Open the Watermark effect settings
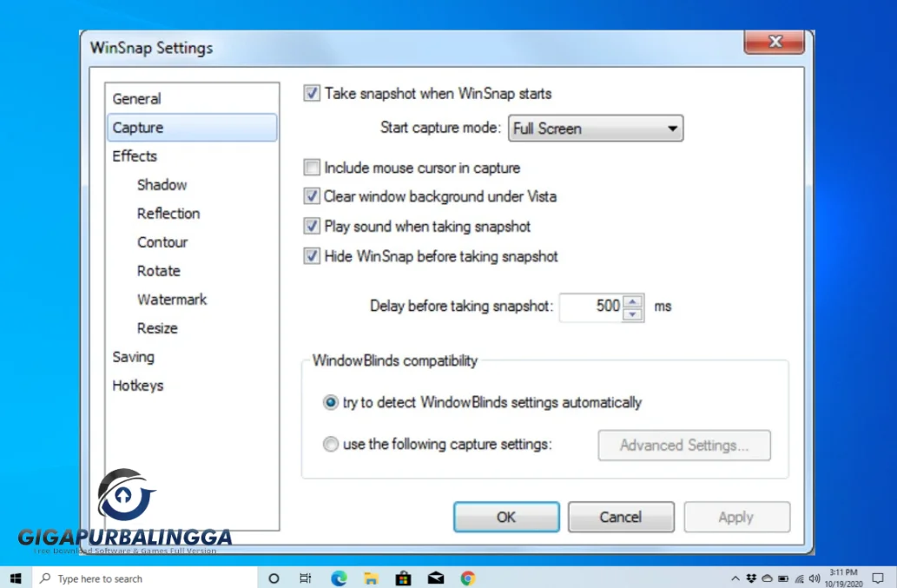 click(172, 299)
